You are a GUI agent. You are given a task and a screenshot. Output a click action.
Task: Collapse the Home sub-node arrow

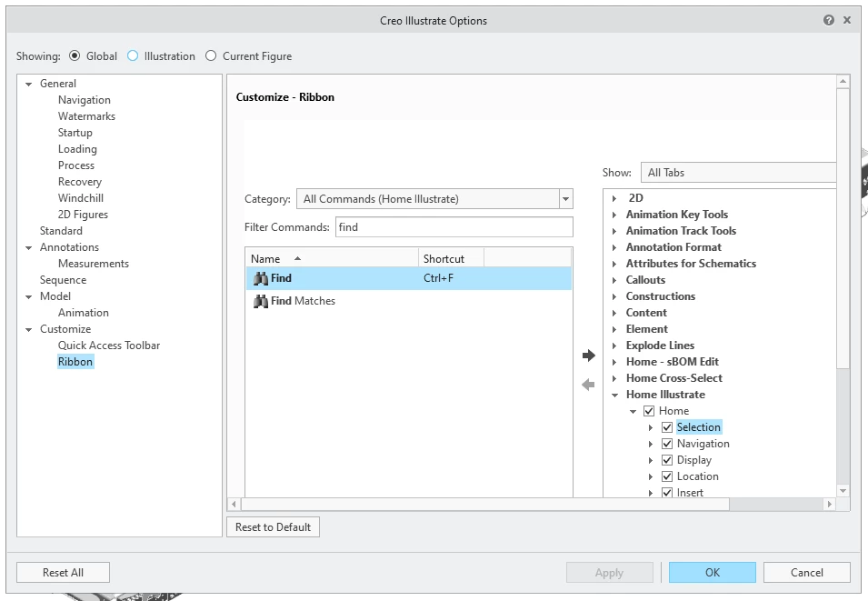click(633, 412)
